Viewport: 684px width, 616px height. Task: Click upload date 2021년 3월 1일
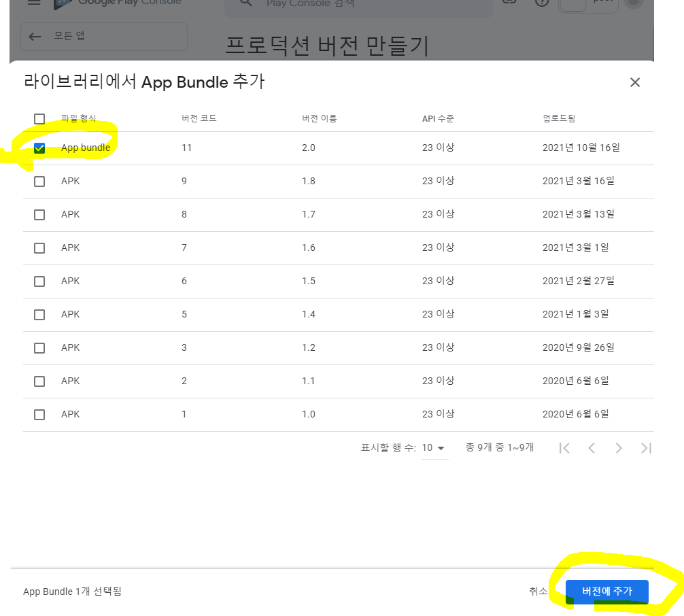576,247
